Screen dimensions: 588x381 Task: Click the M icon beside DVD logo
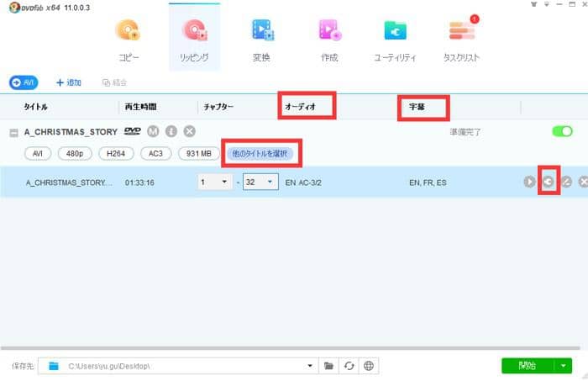152,131
